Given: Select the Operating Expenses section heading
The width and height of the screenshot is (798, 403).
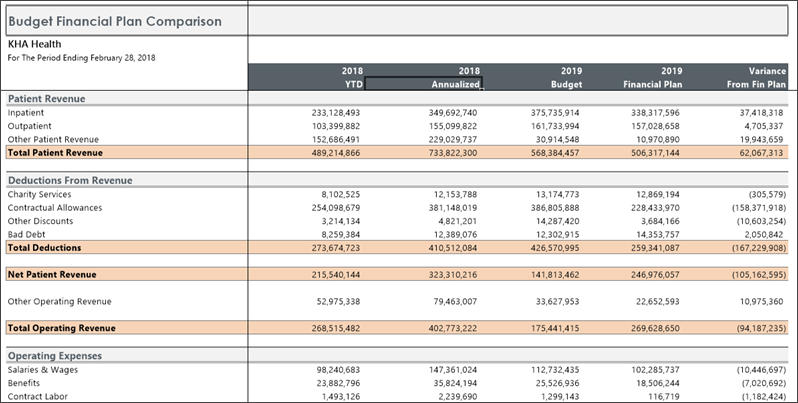Looking at the screenshot, I should tap(55, 356).
